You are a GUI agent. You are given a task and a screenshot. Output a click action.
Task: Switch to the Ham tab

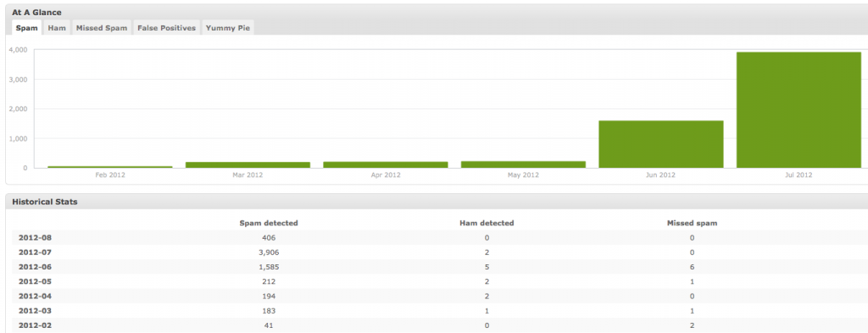pos(57,28)
